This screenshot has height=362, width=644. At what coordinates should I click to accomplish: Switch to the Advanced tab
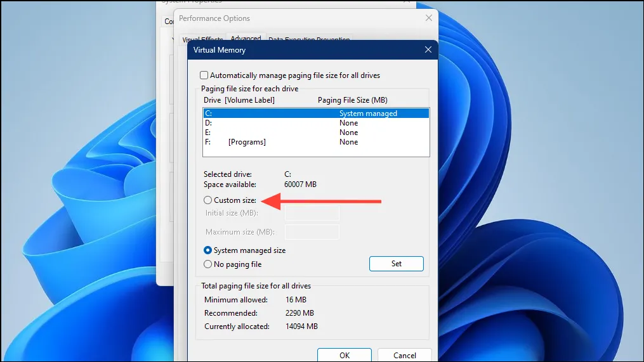coord(246,39)
